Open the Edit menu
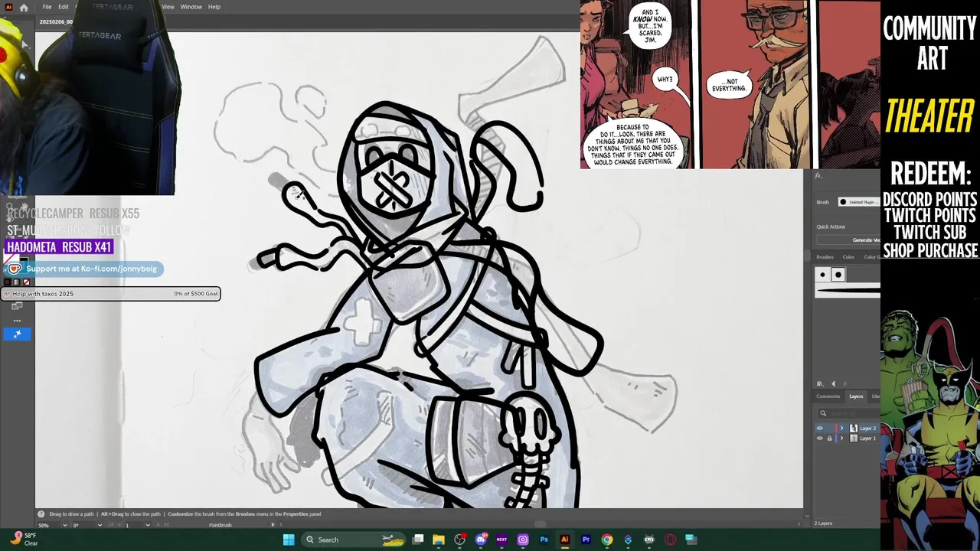Image resolution: width=980 pixels, height=551 pixels. point(64,7)
